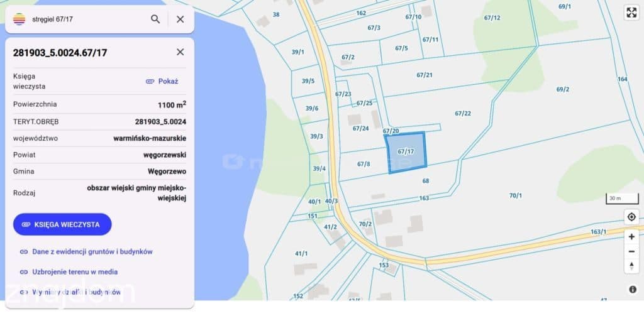Image resolution: width=644 pixels, height=316 pixels.
Task: Select parcel 69/2 on the map
Action: pos(563,89)
